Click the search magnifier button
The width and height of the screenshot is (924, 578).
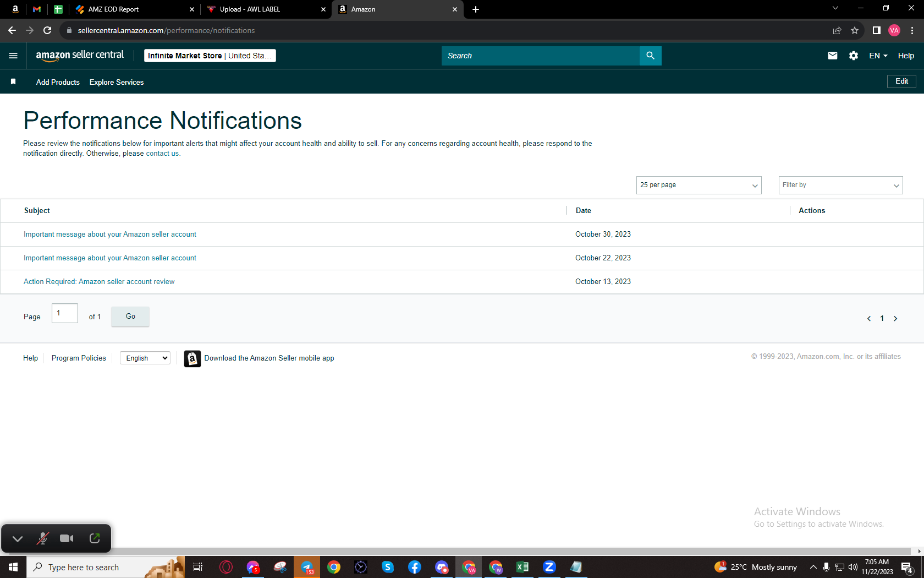pos(650,56)
